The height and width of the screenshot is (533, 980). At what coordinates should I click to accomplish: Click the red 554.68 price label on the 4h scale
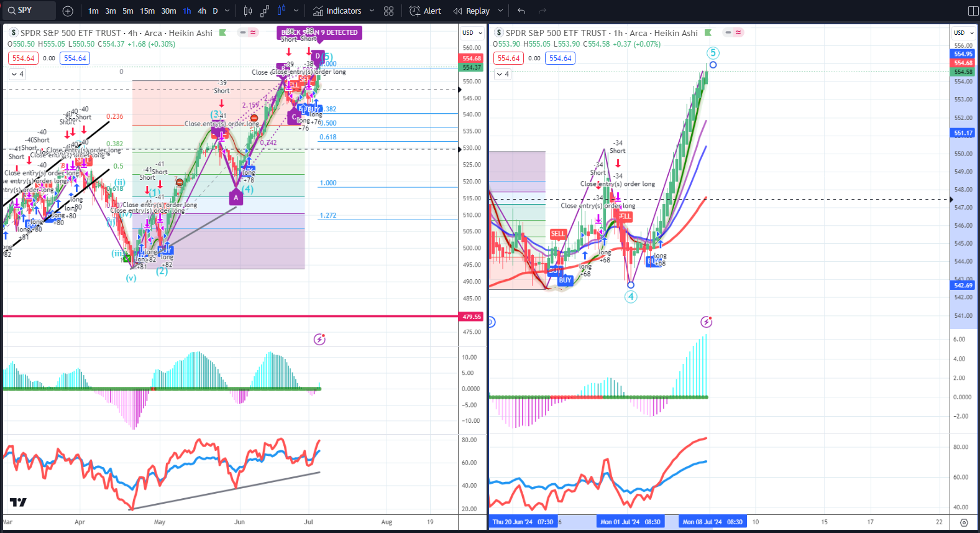(x=472, y=58)
